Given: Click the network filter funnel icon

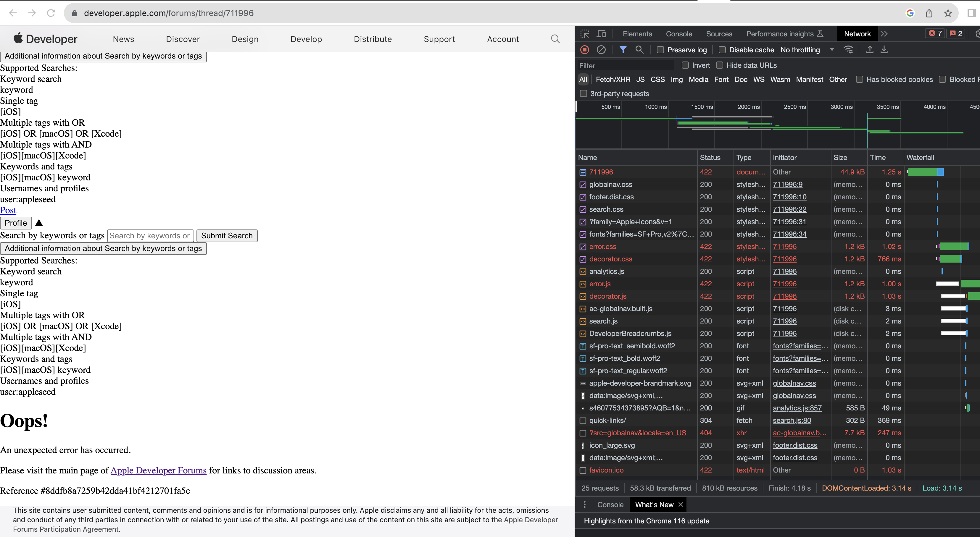Looking at the screenshot, I should 623,50.
